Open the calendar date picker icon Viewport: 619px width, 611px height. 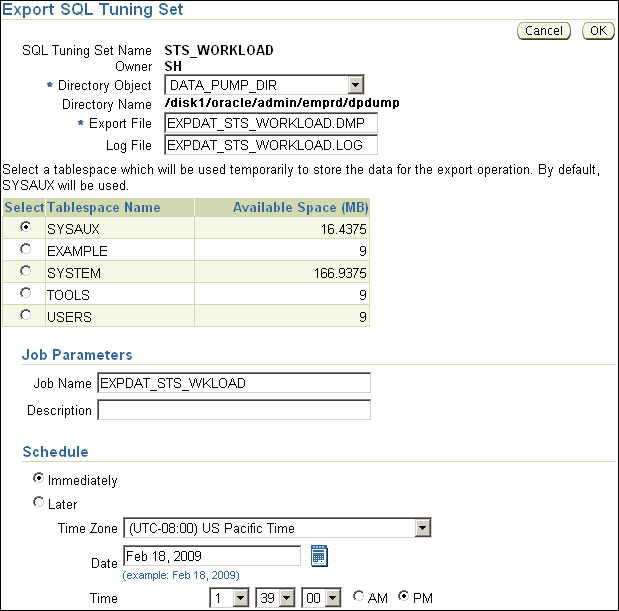(319, 556)
